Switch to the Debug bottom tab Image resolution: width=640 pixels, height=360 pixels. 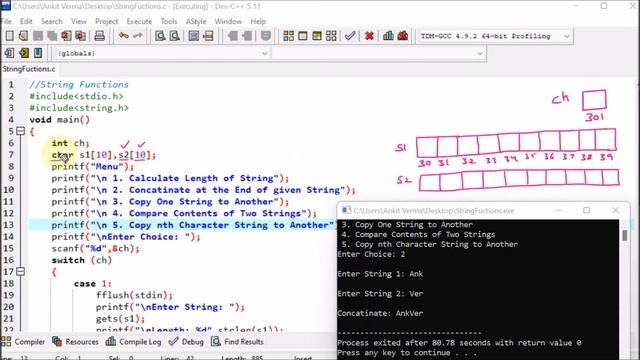tap(187, 342)
